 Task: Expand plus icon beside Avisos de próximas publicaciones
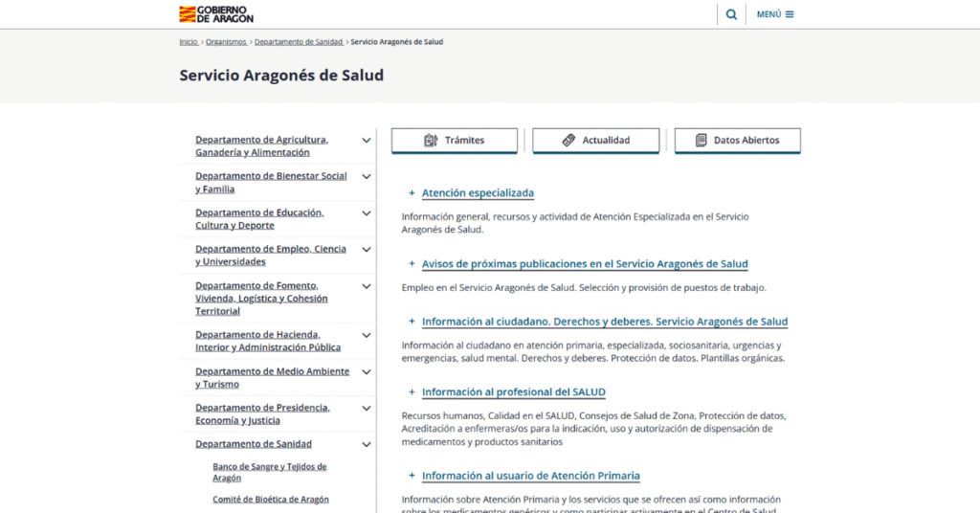(412, 264)
